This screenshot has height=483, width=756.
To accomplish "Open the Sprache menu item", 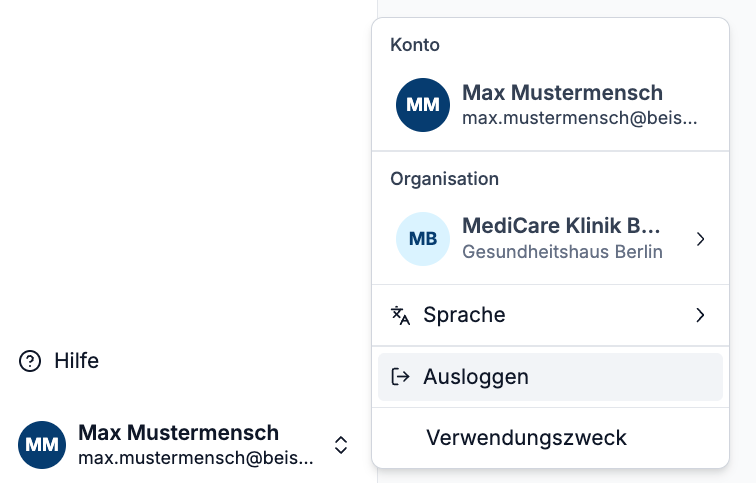I will (464, 316).
